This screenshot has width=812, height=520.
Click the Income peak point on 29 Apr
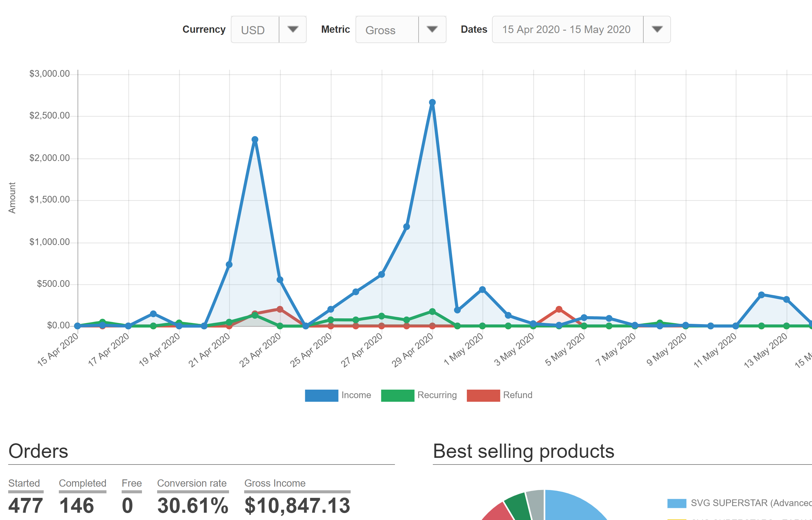point(432,102)
